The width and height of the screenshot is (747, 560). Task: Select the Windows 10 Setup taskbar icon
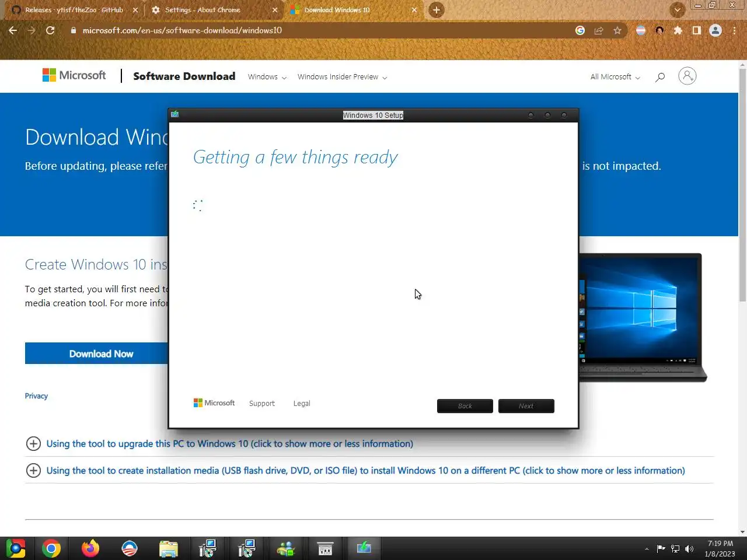click(x=364, y=548)
